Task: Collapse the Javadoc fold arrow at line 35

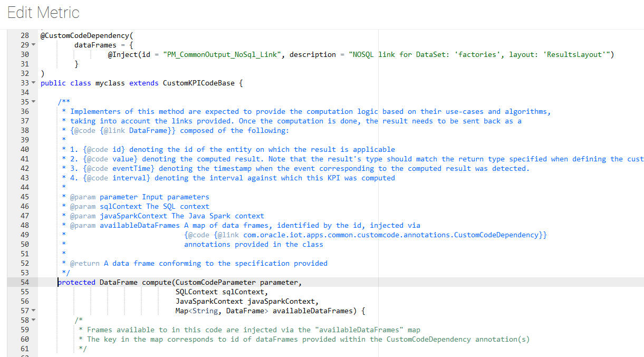Action: point(34,102)
